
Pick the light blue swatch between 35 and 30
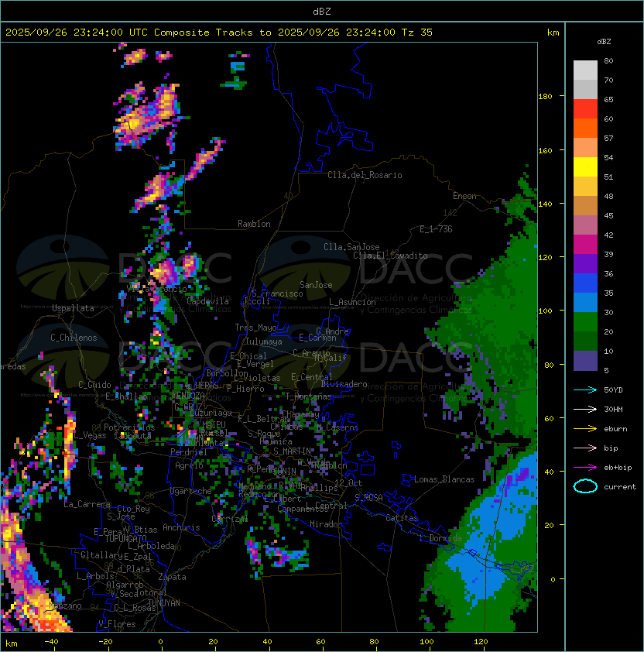point(585,303)
